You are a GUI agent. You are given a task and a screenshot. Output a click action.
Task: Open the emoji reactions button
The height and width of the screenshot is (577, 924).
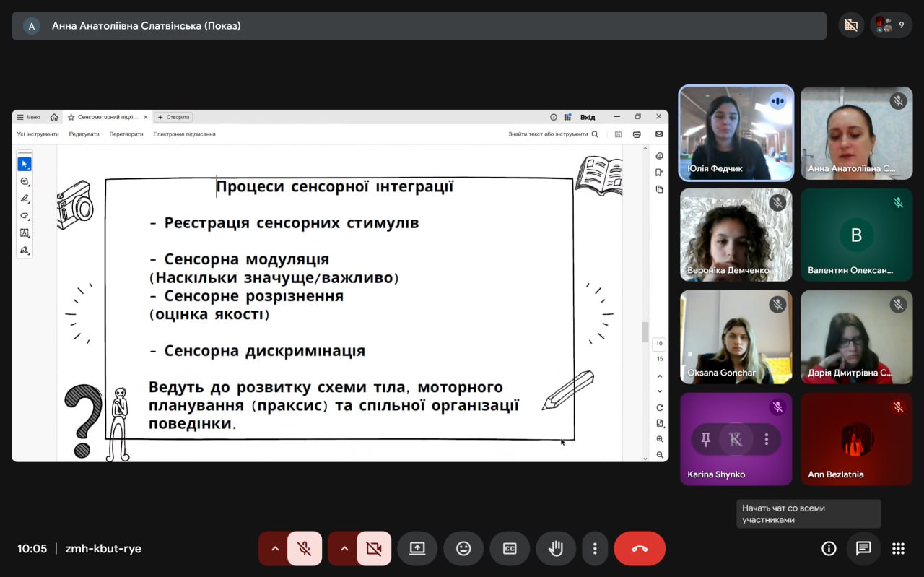tap(463, 548)
